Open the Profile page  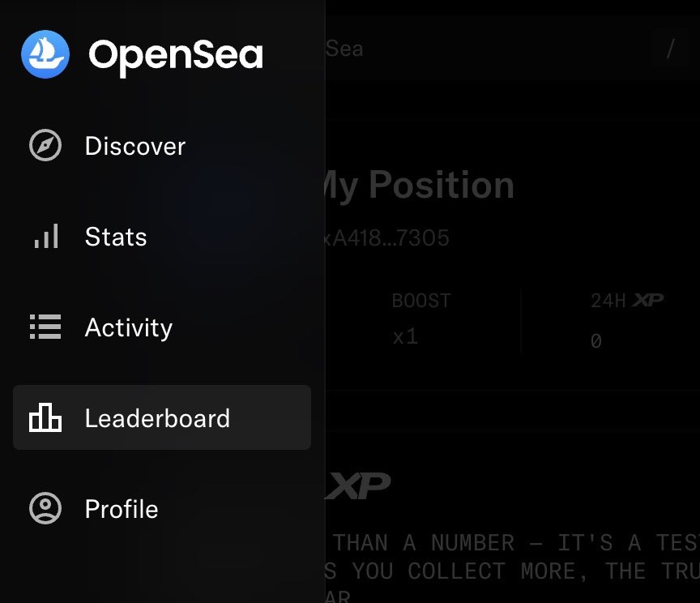pyautogui.click(x=122, y=510)
